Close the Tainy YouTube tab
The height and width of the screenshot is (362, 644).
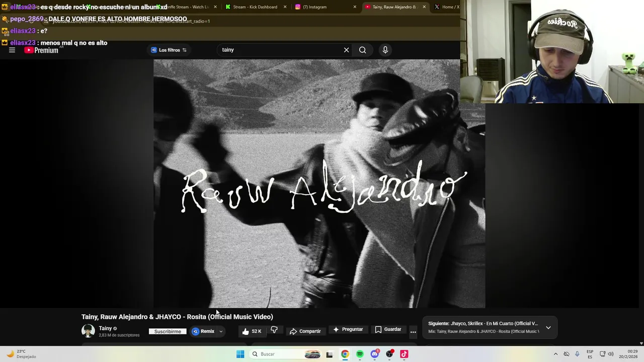pos(424,7)
